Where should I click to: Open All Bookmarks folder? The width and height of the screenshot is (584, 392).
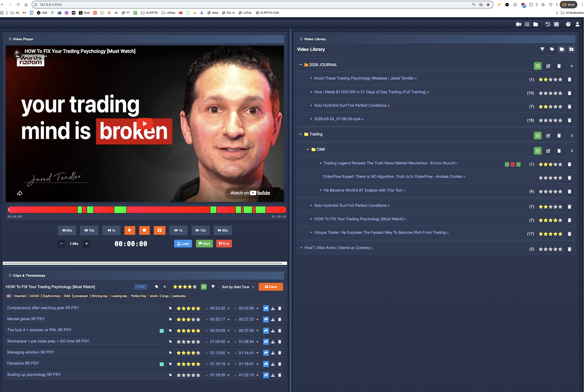tap(572, 13)
